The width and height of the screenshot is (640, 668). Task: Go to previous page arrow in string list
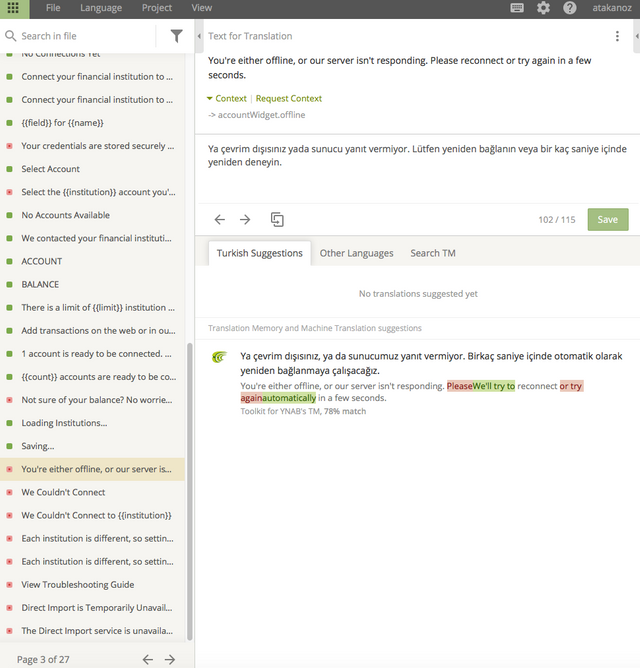point(147,659)
